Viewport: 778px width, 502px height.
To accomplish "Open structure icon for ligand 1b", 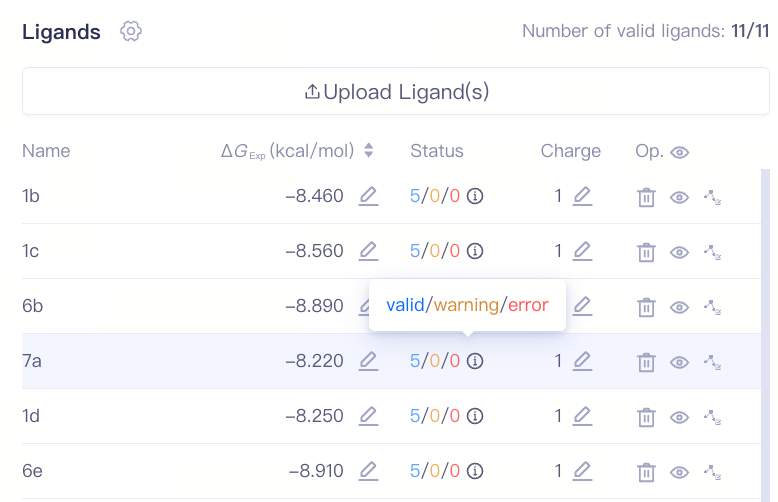I will click(713, 197).
